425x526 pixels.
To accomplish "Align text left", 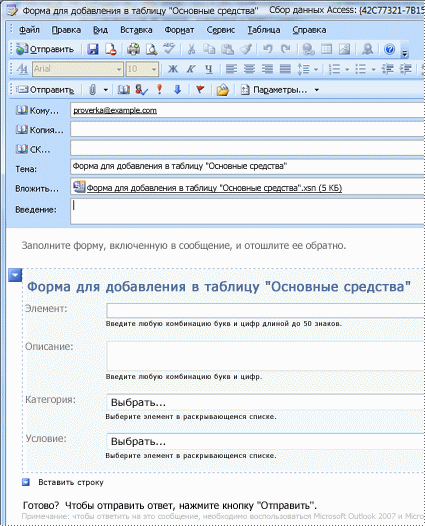I will coord(231,69).
